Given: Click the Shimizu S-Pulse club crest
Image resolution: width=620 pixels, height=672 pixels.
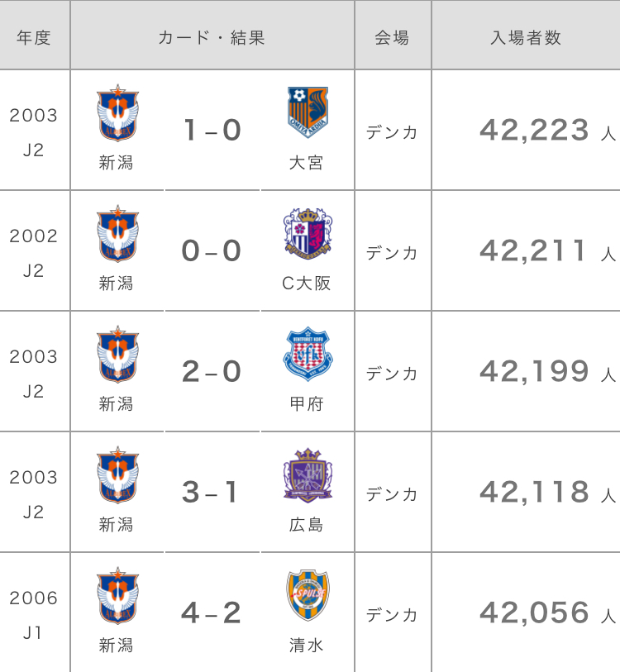Looking at the screenshot, I should [308, 595].
